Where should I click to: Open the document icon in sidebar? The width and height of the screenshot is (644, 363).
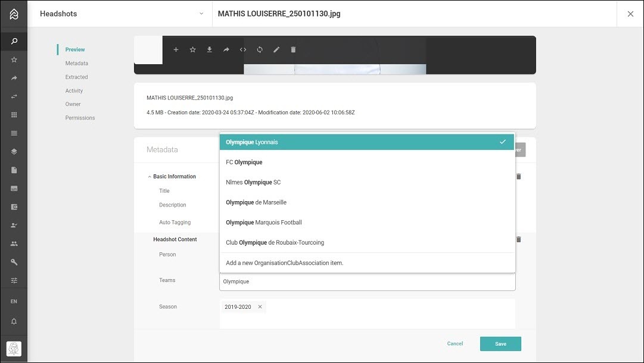(14, 170)
